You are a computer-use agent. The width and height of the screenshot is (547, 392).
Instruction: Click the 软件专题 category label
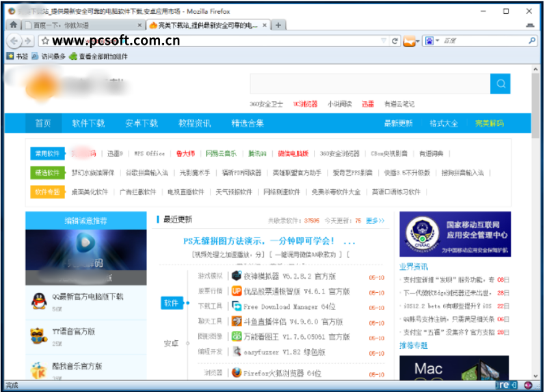pyautogui.click(x=47, y=192)
